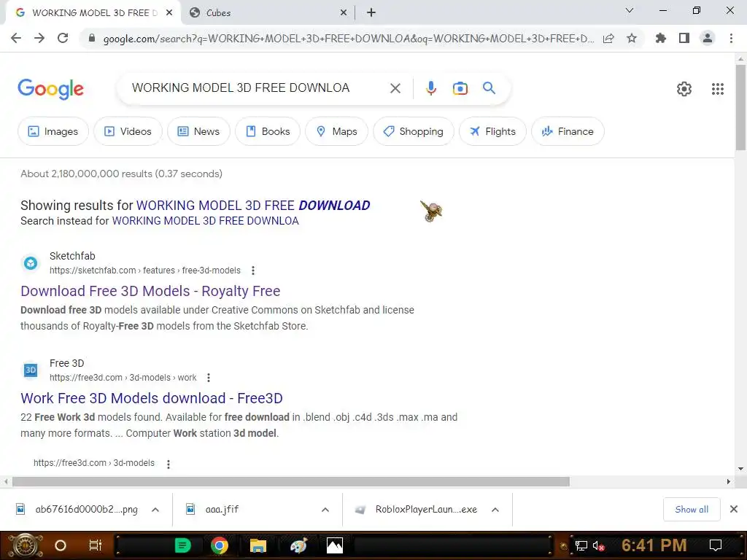Screen dimensions: 747x560
Task: Search instead for WORKING MODEL 3D FREE DOWNLOA
Action: pos(205,221)
